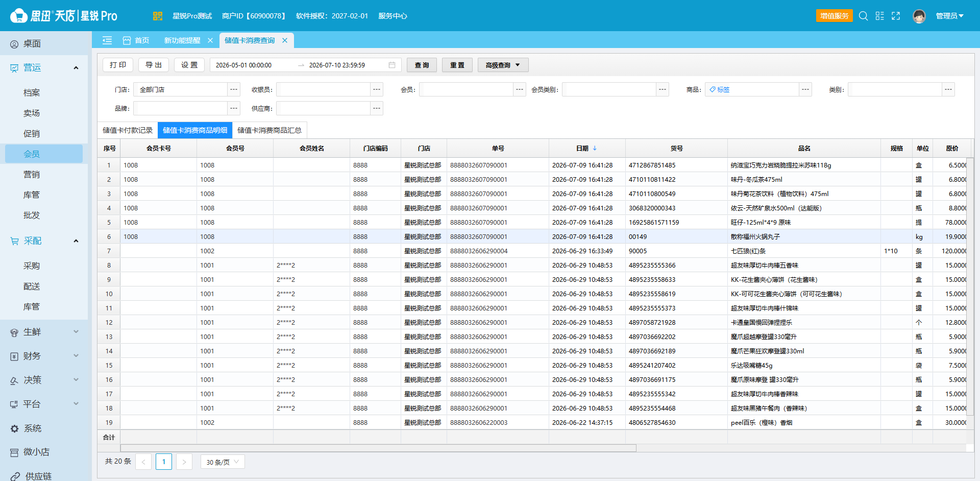Expand the 生鲜 sidebar section

click(x=76, y=332)
